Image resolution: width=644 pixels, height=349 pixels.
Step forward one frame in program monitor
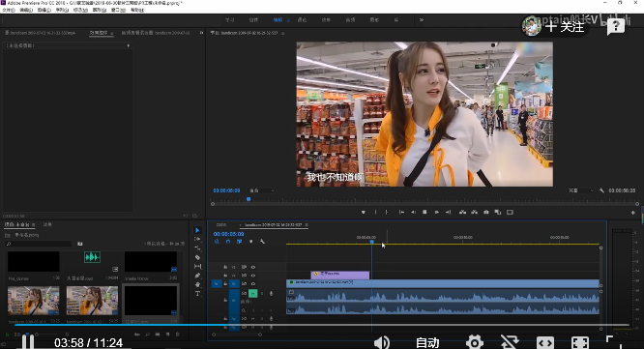tap(437, 213)
